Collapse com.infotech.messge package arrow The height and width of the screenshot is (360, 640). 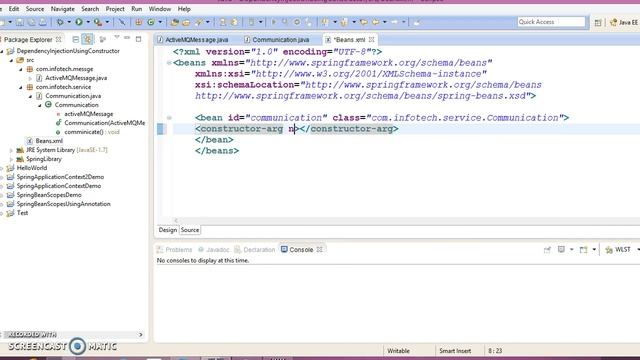tap(21, 69)
